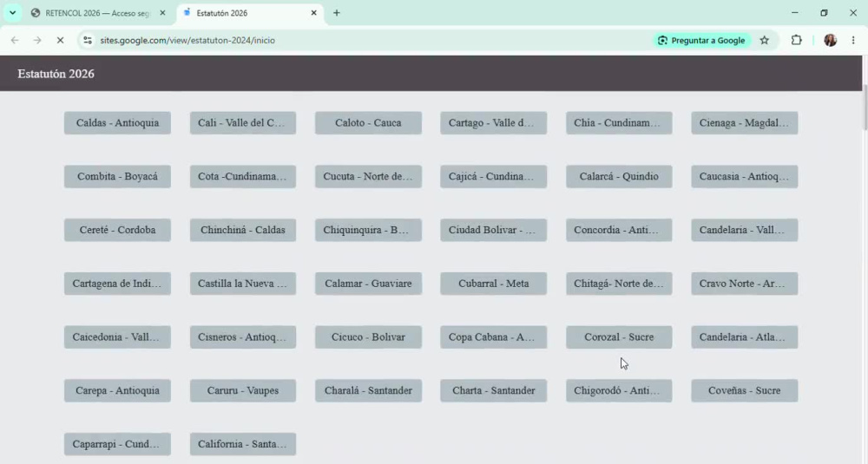Open Cisneros - Antioquia button

243,337
